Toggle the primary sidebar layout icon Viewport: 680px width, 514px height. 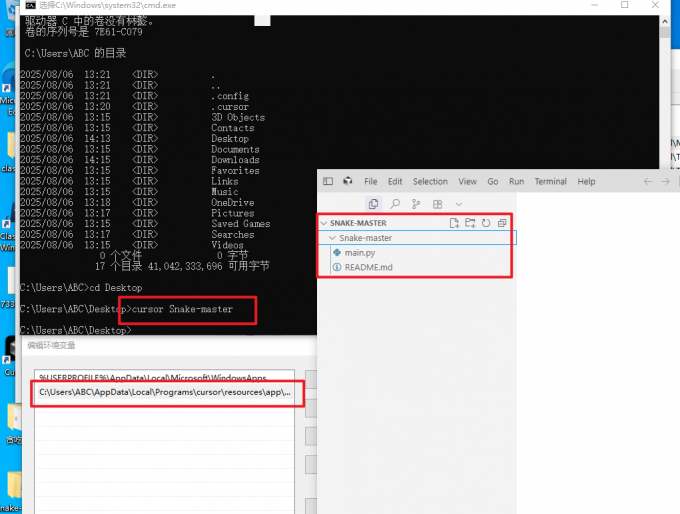pyautogui.click(x=328, y=182)
